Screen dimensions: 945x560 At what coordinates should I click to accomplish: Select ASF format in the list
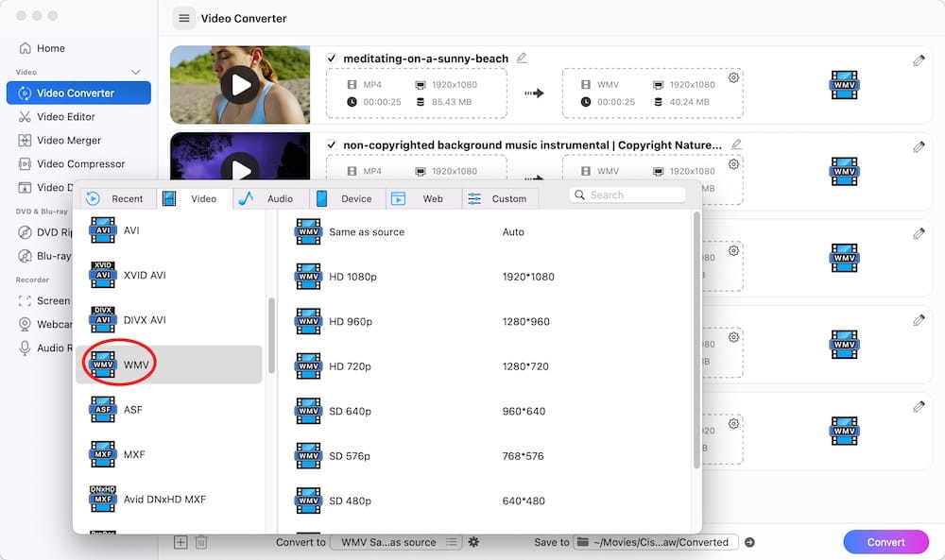pyautogui.click(x=169, y=410)
